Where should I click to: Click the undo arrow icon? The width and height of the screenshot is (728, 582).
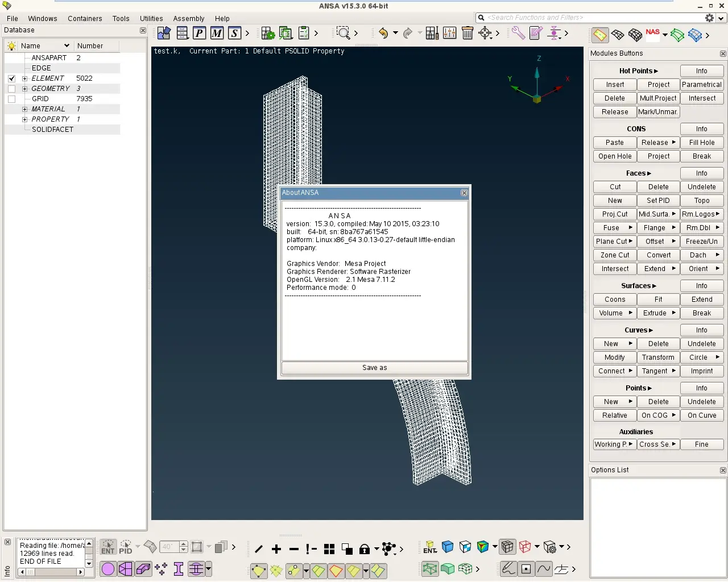pyautogui.click(x=383, y=34)
